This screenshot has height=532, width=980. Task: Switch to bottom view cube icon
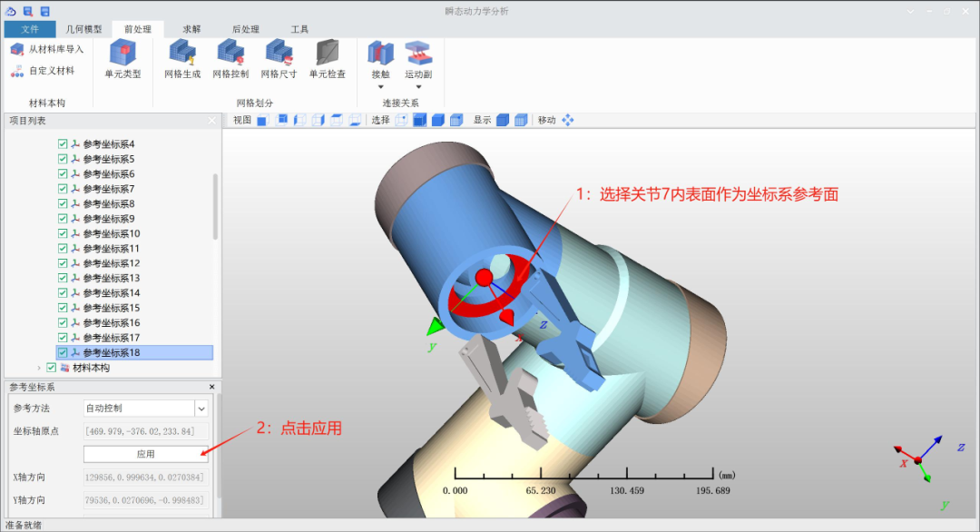click(x=355, y=120)
